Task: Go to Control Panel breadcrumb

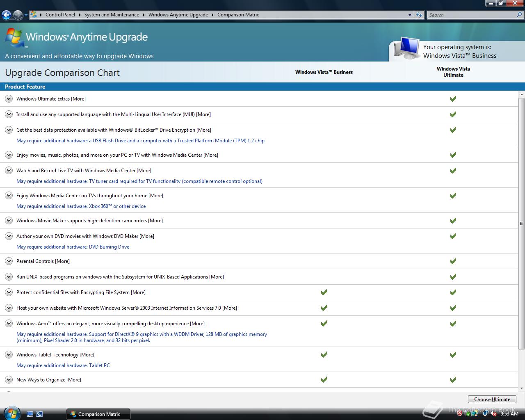Action: pos(60,15)
